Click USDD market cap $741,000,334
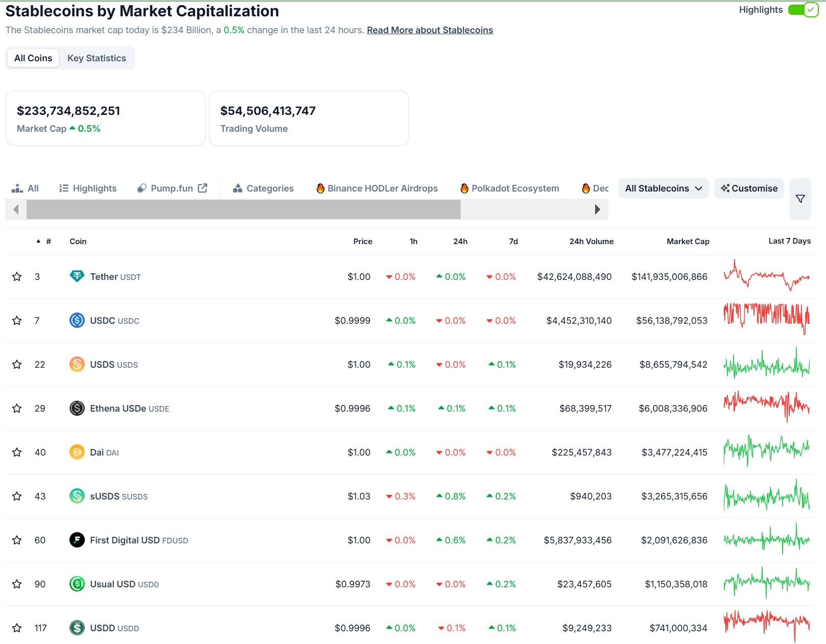 (678, 628)
